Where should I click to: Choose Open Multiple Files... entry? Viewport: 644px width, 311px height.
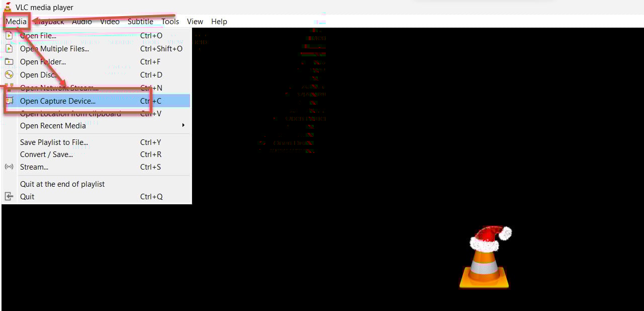97,49
